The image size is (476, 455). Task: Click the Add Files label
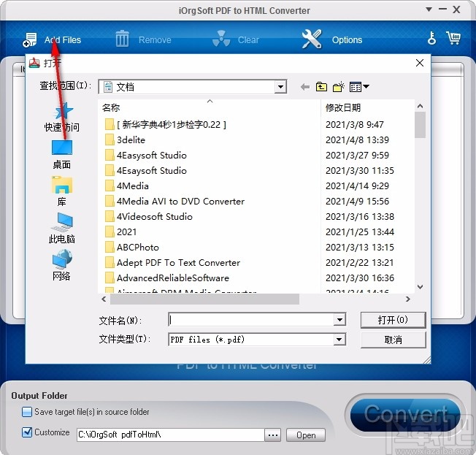[63, 40]
